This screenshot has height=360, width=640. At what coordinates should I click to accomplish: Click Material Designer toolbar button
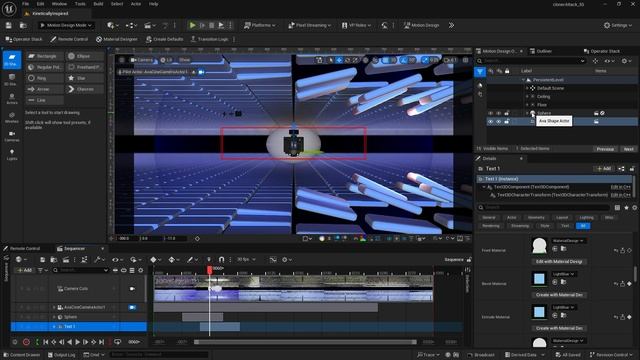[117, 39]
